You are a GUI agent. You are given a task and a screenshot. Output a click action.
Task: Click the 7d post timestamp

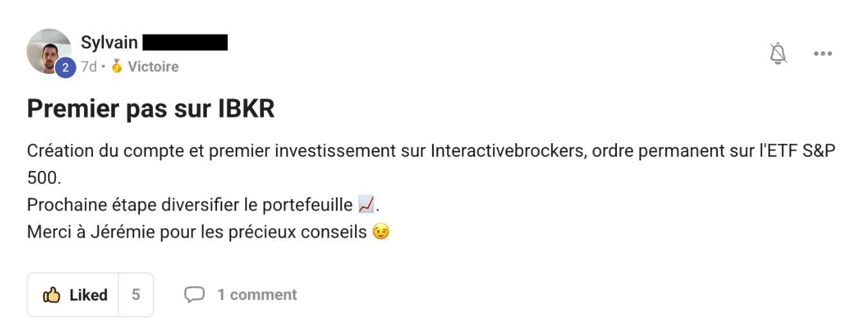point(89,67)
